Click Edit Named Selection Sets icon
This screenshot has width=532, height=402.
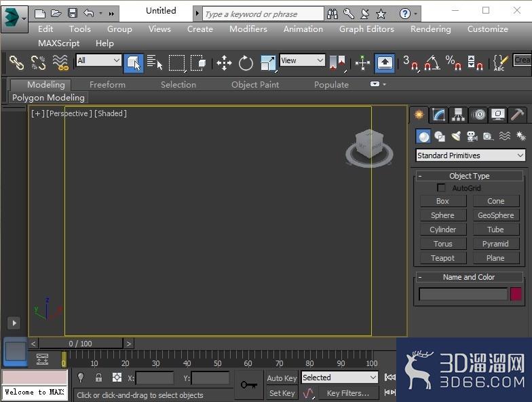tap(500, 62)
